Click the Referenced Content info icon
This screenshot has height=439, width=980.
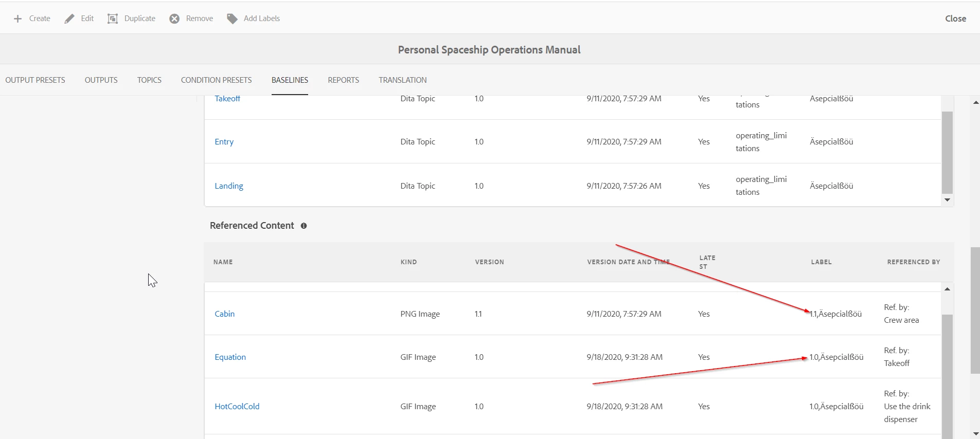tap(304, 226)
